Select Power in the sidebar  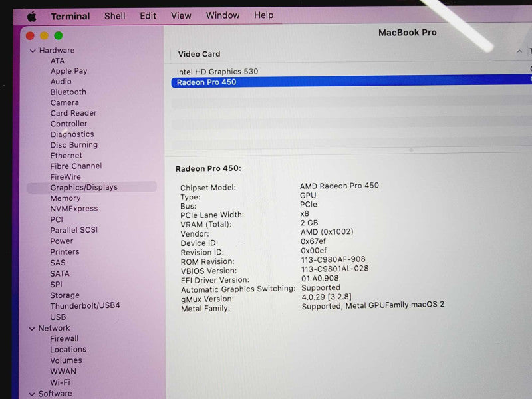61,241
